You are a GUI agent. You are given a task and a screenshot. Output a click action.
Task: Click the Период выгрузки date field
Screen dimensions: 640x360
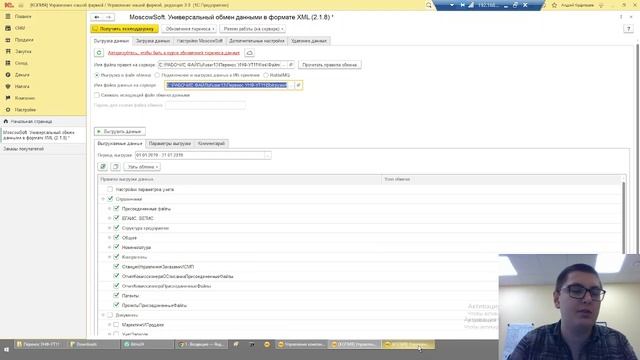200,156
